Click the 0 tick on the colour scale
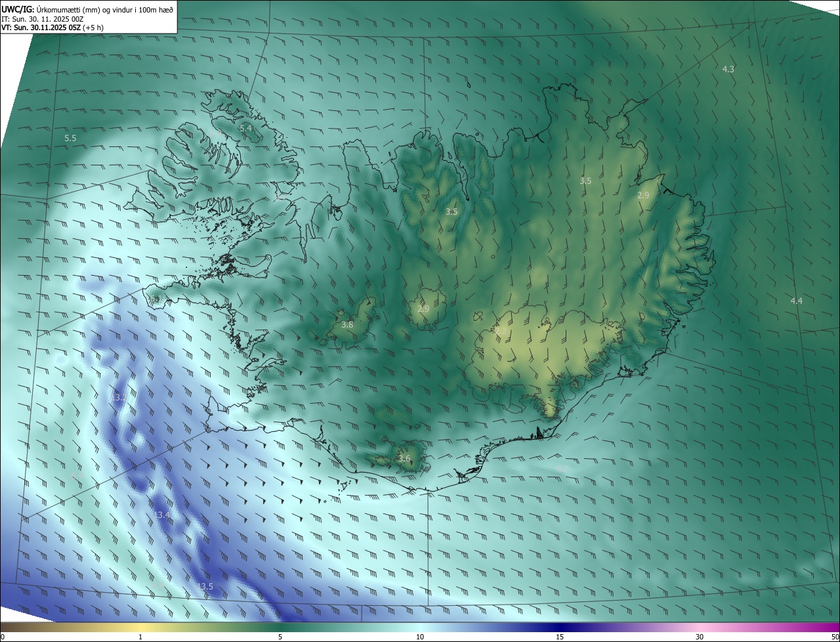The height and width of the screenshot is (642, 840). (3, 637)
